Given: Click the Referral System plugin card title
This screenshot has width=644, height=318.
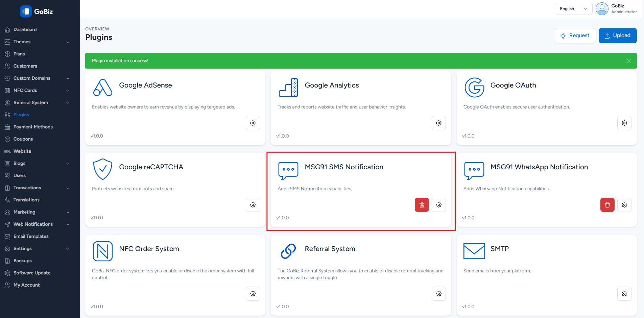Looking at the screenshot, I should [330, 249].
